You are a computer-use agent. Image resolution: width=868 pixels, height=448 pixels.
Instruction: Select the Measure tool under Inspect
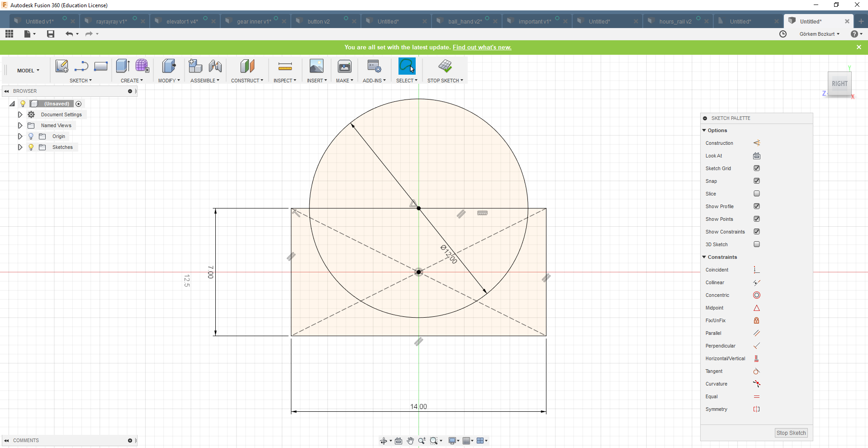[x=285, y=67]
